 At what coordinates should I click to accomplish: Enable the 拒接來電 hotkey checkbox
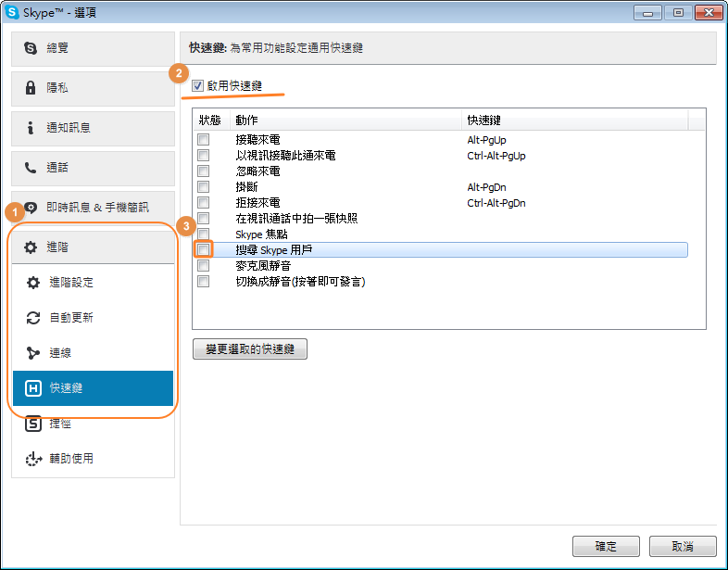click(x=204, y=203)
